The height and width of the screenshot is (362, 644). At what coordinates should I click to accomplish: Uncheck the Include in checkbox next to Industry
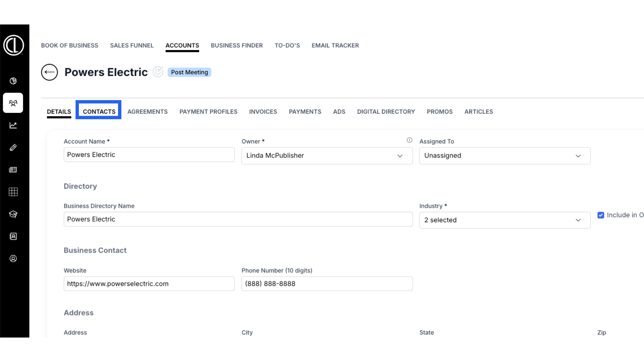pos(601,215)
